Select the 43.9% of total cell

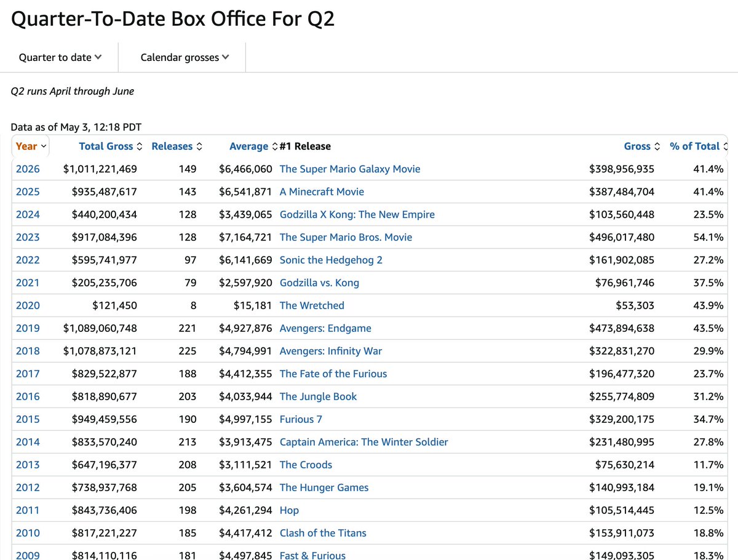(708, 306)
